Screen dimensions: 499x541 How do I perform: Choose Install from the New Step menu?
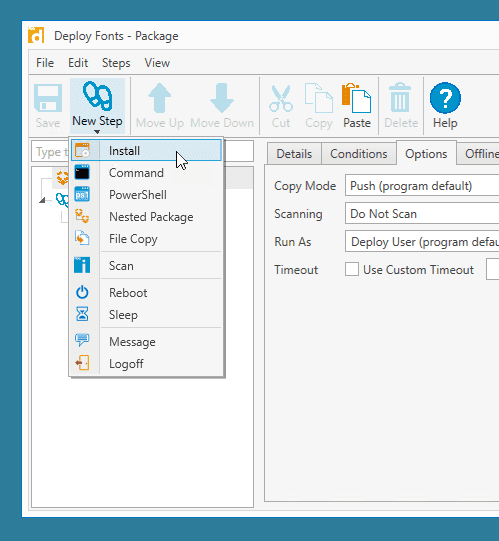[x=146, y=150]
